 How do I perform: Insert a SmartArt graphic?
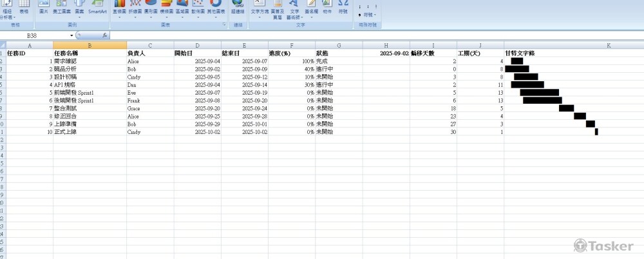click(x=97, y=8)
